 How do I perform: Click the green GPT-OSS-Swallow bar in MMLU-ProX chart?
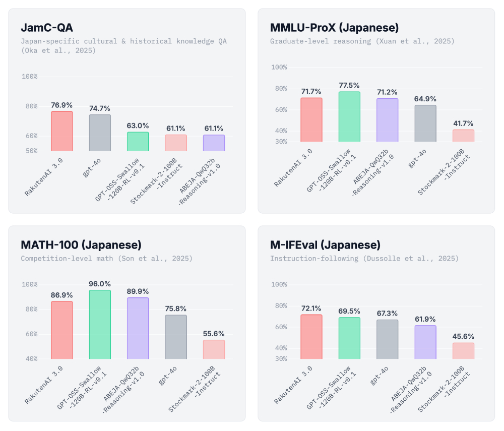tap(349, 116)
